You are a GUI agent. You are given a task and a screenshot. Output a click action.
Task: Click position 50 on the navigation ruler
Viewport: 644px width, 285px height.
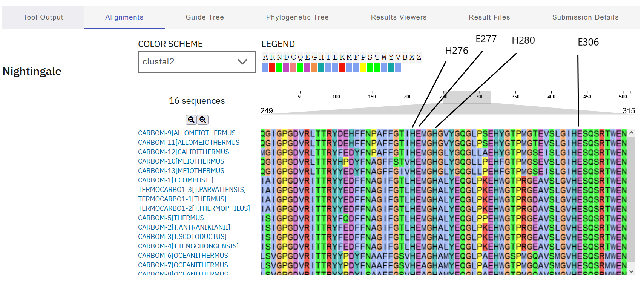(300, 97)
